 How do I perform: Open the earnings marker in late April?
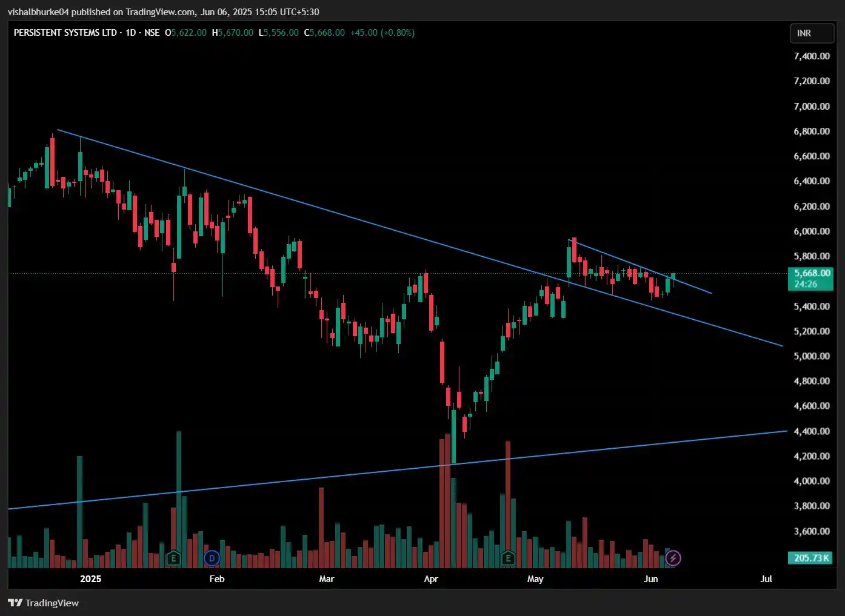508,558
